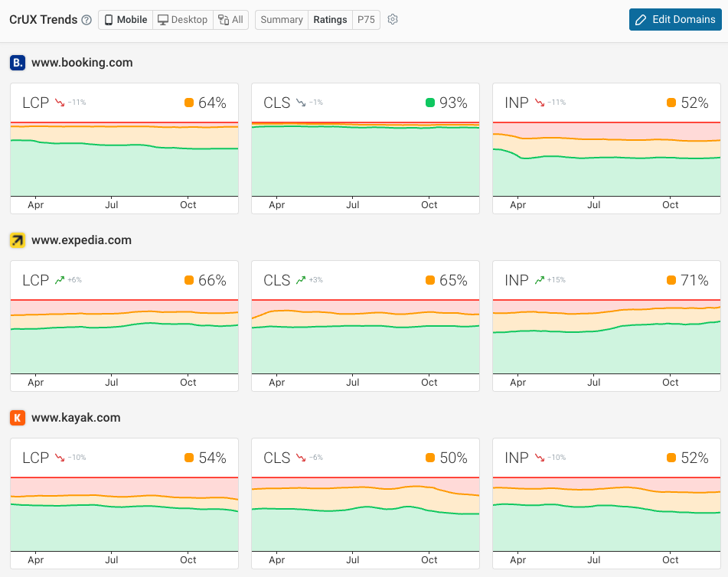Click the Oct axis label on booking.com INP chart

tap(670, 204)
